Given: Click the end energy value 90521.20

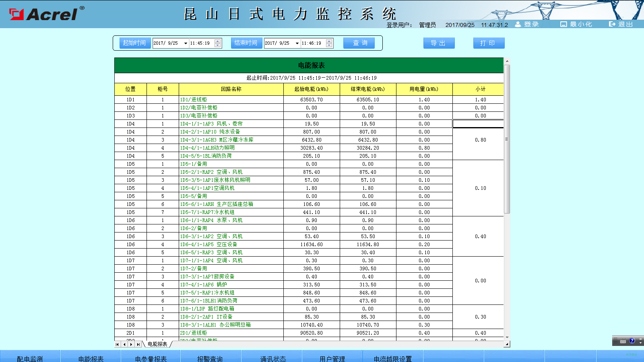Looking at the screenshot, I should click(x=368, y=333).
